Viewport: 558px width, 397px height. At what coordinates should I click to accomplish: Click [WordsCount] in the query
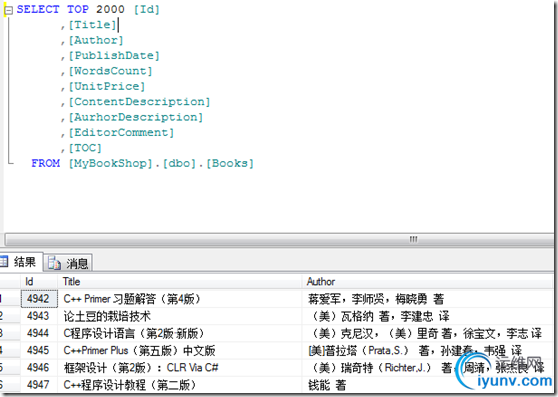tap(110, 71)
